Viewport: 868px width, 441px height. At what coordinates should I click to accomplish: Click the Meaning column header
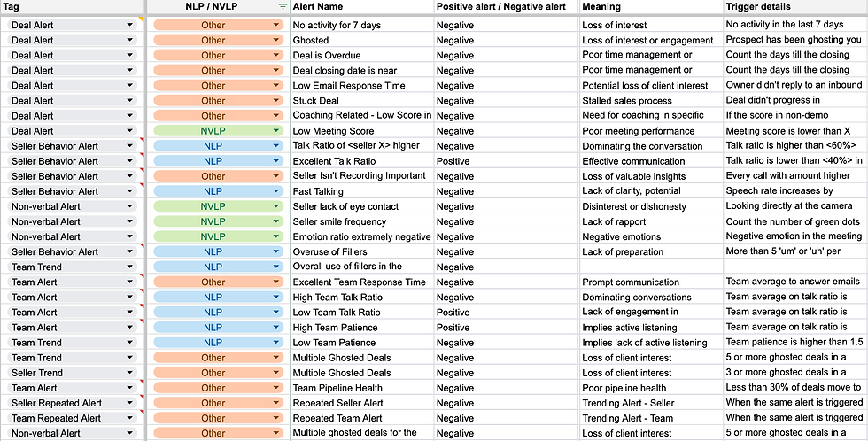click(649, 7)
